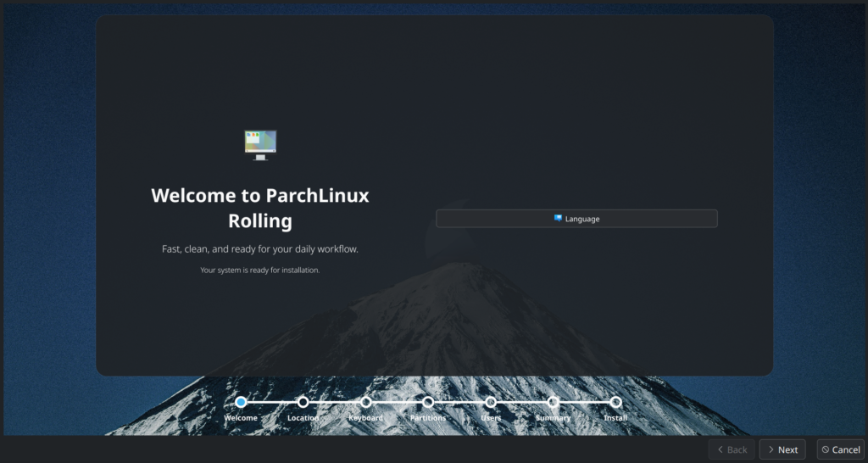Click the 'Welcome to ParchLinux Rolling' heading
The width and height of the screenshot is (868, 463).
coord(260,209)
